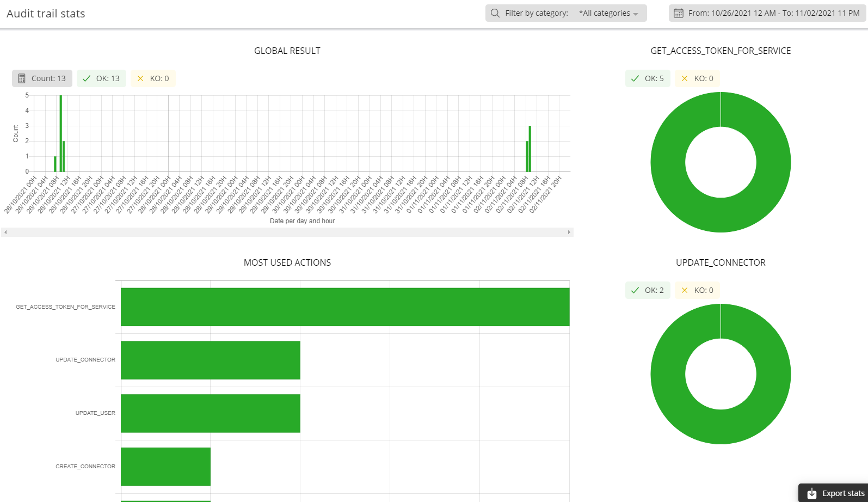
Task: Click the checkmark icon next to OK: 5
Action: coord(635,78)
